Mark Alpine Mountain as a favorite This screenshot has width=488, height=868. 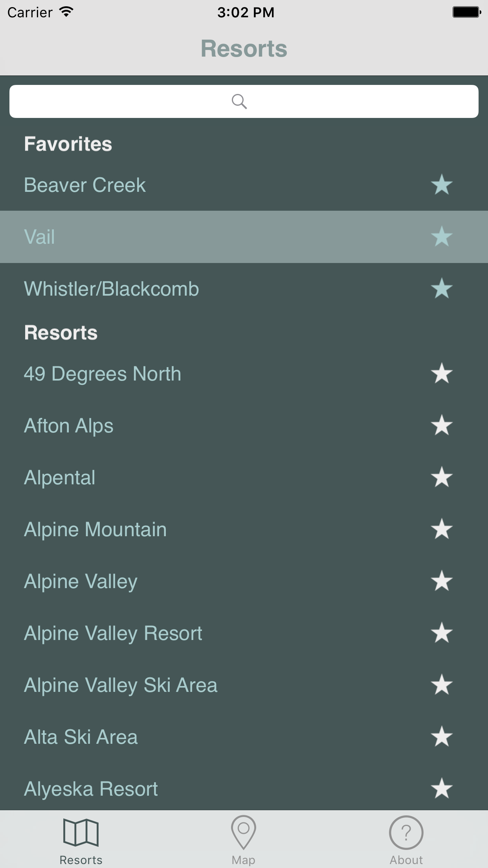[442, 529]
